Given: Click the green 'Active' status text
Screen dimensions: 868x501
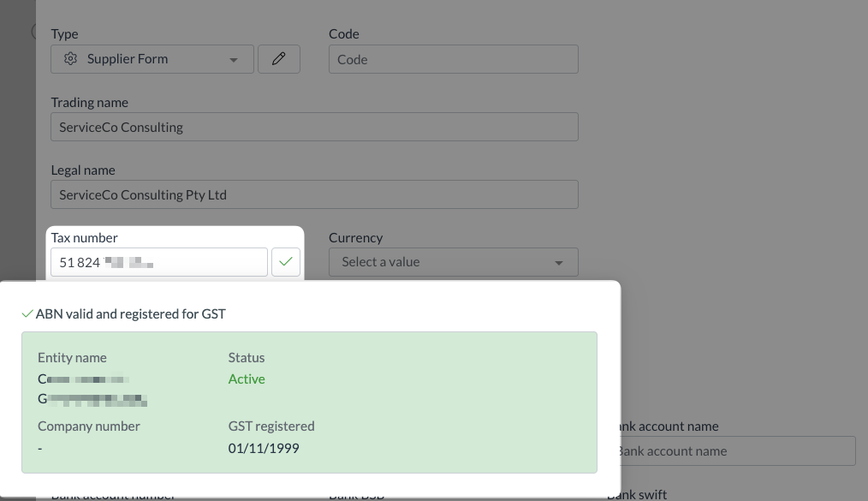Looking at the screenshot, I should pyautogui.click(x=247, y=379).
